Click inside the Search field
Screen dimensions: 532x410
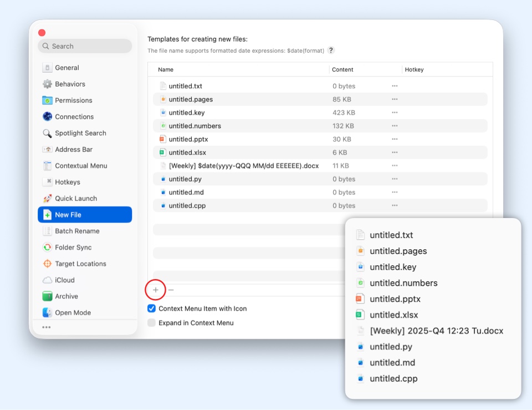click(x=84, y=46)
